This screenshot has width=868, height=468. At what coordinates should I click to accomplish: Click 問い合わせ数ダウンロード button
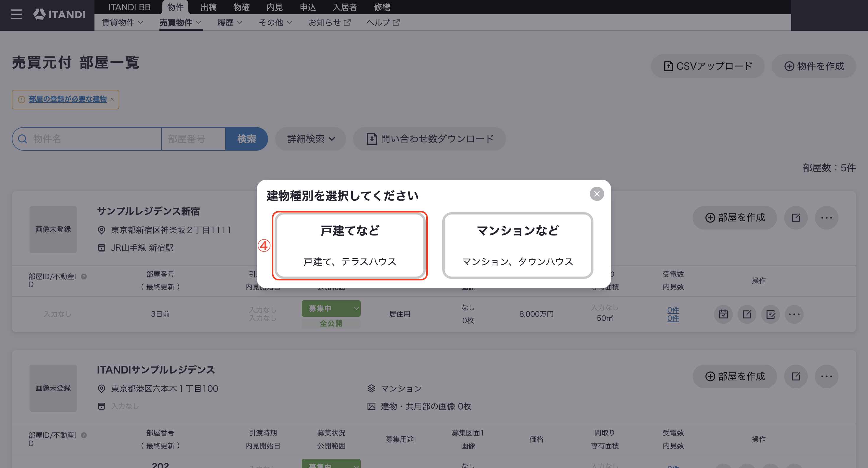tap(429, 139)
